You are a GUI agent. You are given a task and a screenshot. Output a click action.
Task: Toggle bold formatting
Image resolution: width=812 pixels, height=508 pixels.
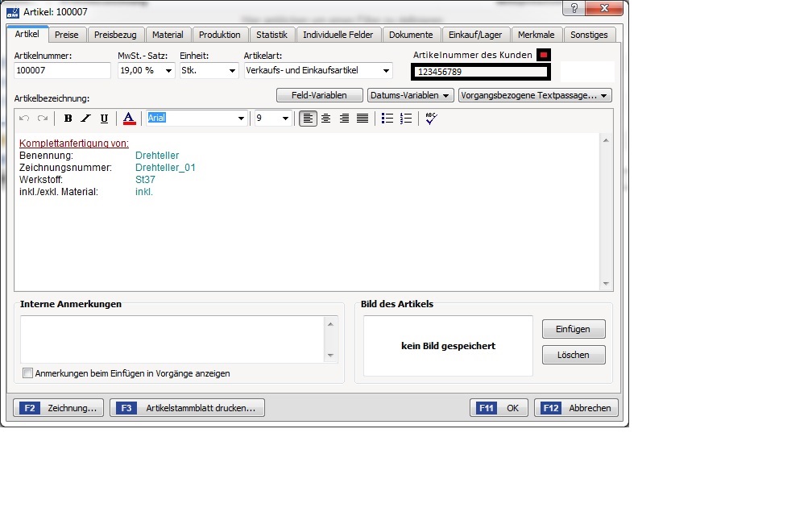(68, 119)
